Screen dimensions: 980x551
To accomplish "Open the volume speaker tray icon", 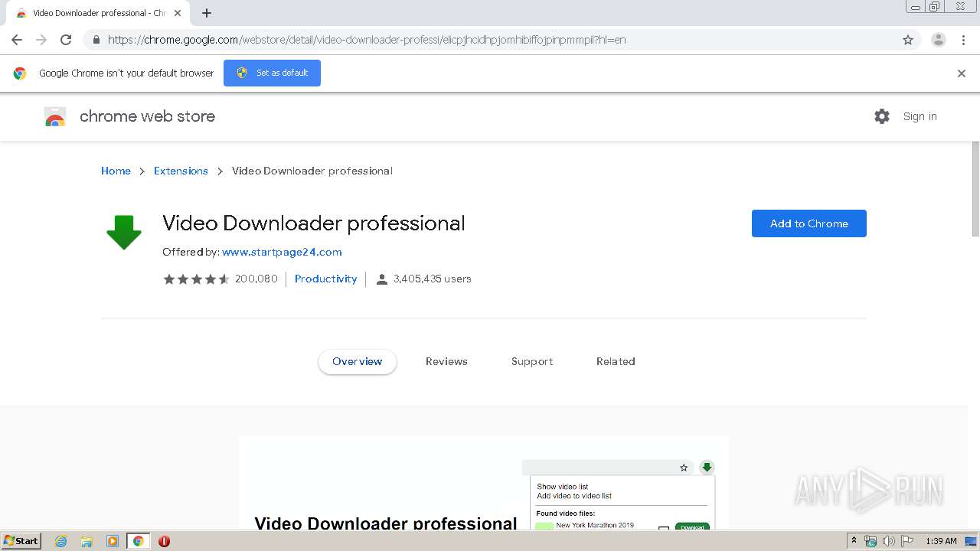I will click(x=889, y=541).
